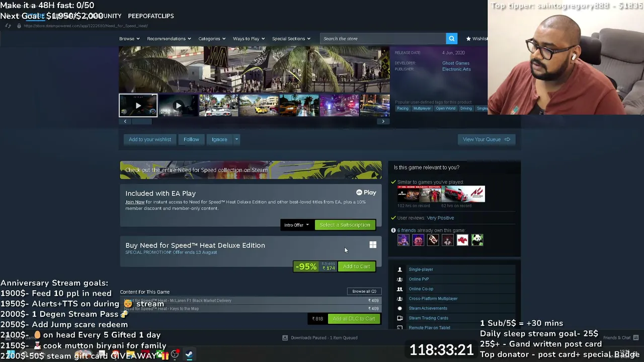Viewport: 644px width, 362px height.
Task: Open the Need for Speed collection banner
Action: (251, 170)
